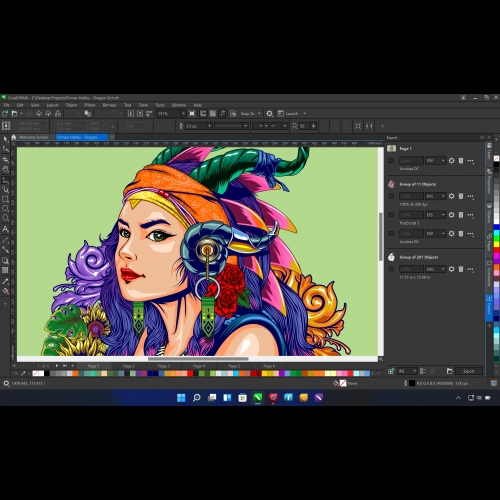
Task: Switch to Page 2 tab
Action: [x=129, y=366]
